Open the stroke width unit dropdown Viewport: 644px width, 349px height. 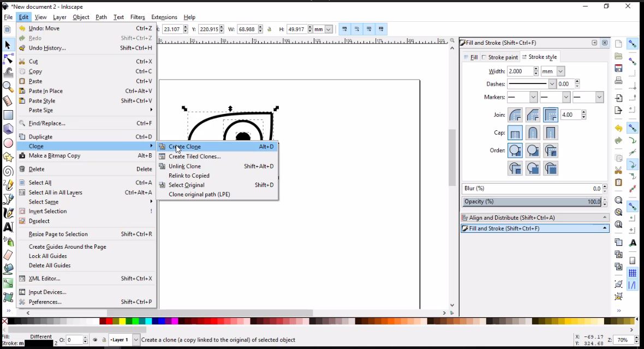pos(560,71)
